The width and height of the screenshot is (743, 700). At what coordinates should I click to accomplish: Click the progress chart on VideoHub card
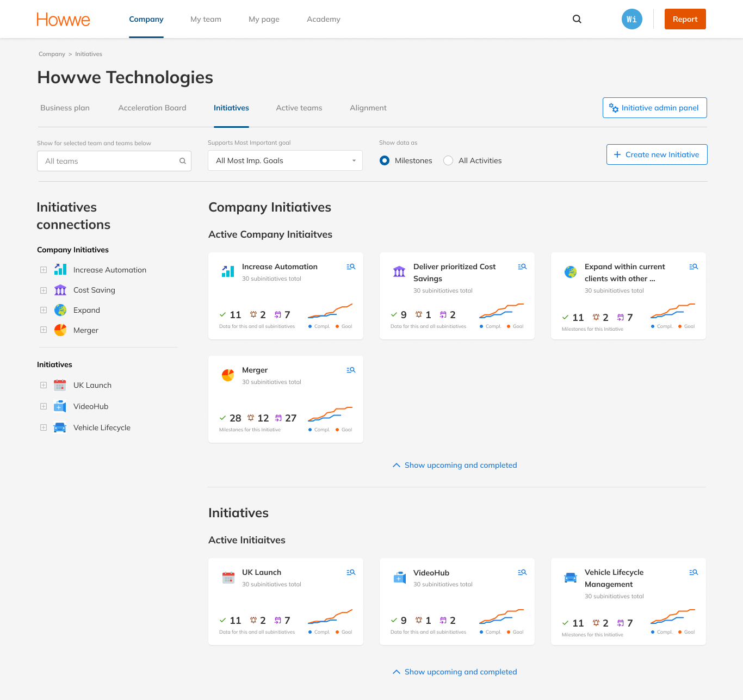pyautogui.click(x=501, y=617)
